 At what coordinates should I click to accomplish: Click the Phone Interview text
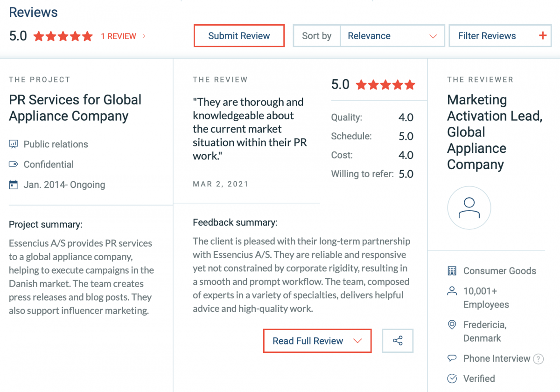point(497,358)
